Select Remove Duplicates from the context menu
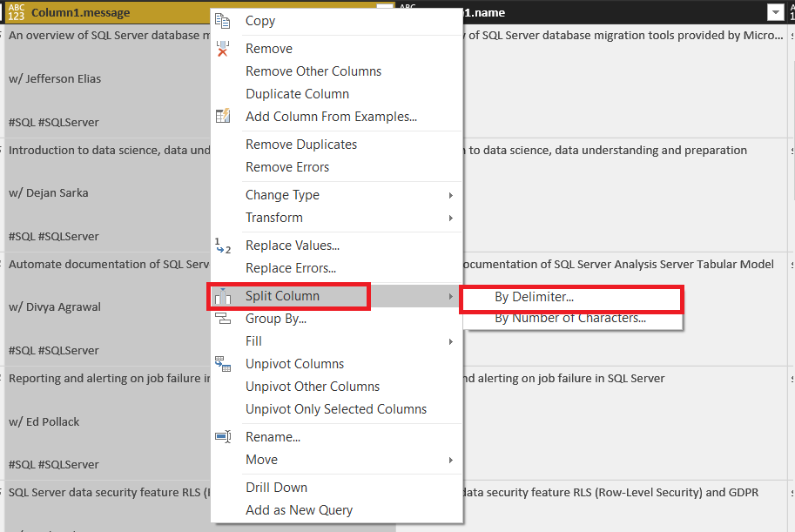Screen dimensions: 795x532 tap(301, 145)
